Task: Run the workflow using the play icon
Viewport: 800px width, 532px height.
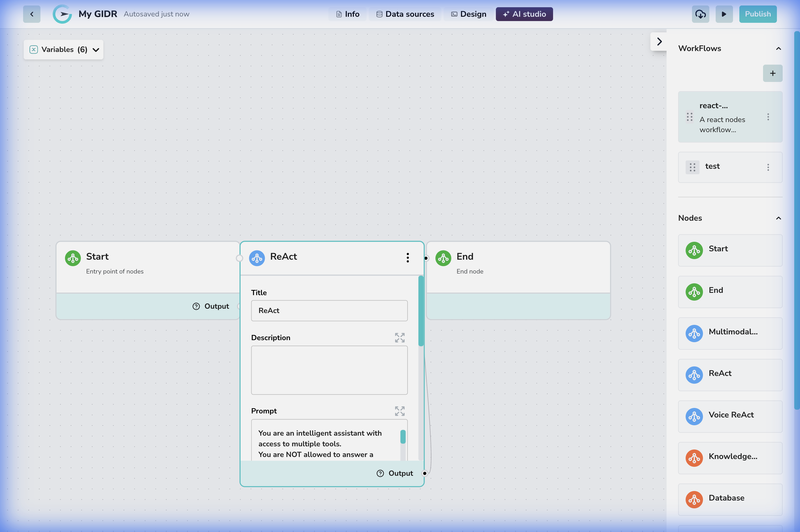Action: coord(724,14)
